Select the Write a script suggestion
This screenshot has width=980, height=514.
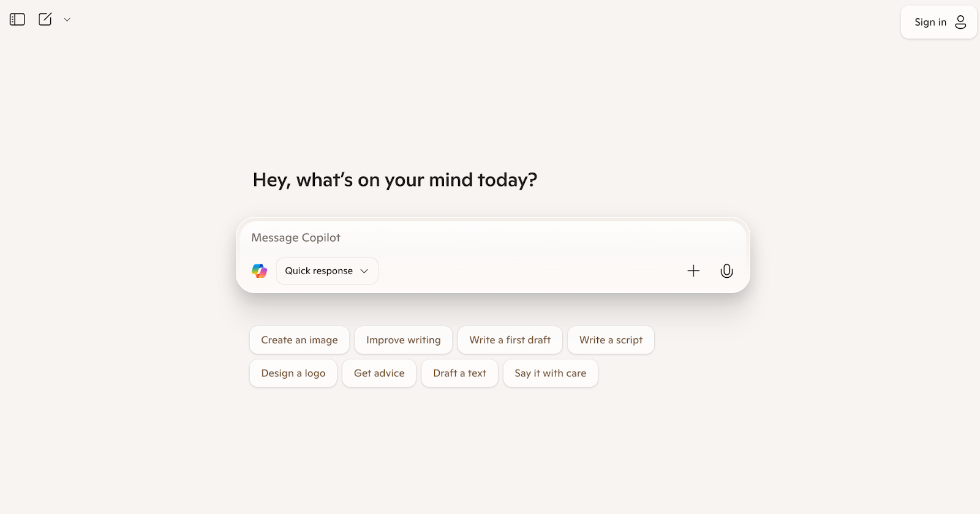(611, 340)
